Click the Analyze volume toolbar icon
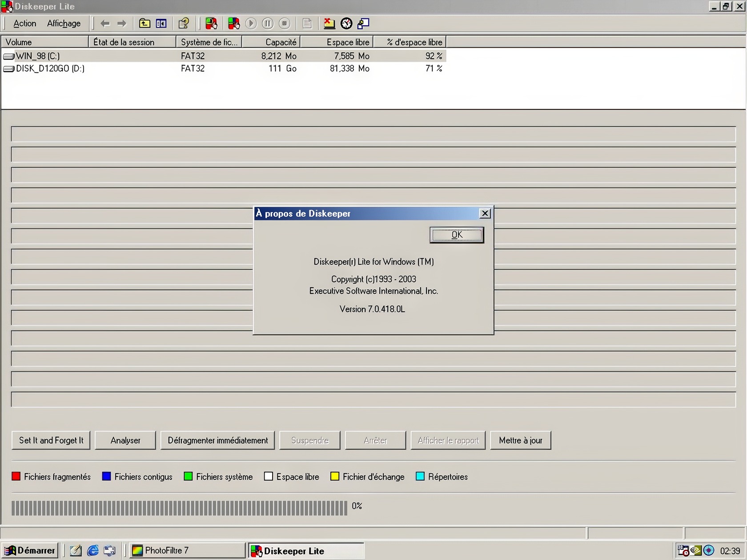The width and height of the screenshot is (747, 560). coord(211,24)
